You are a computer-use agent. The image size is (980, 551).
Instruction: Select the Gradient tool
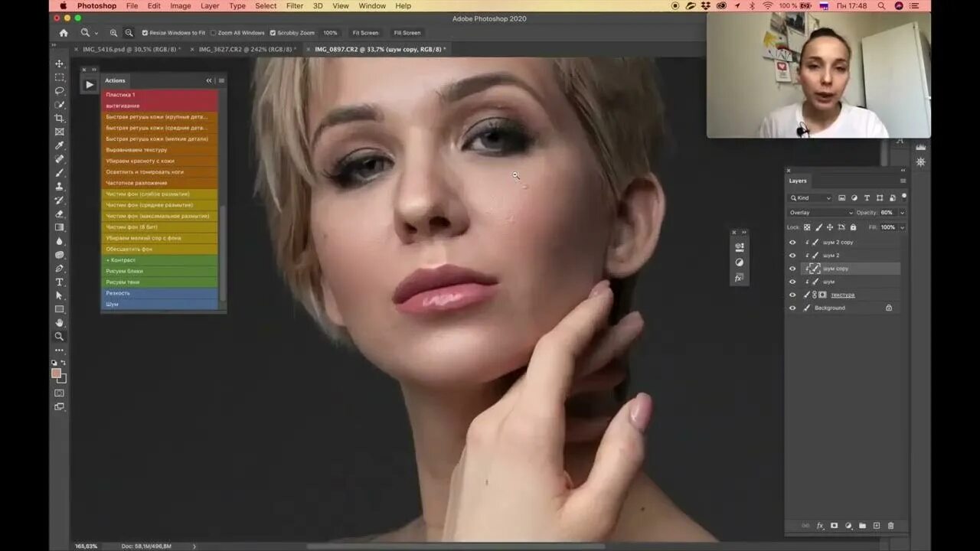(59, 227)
